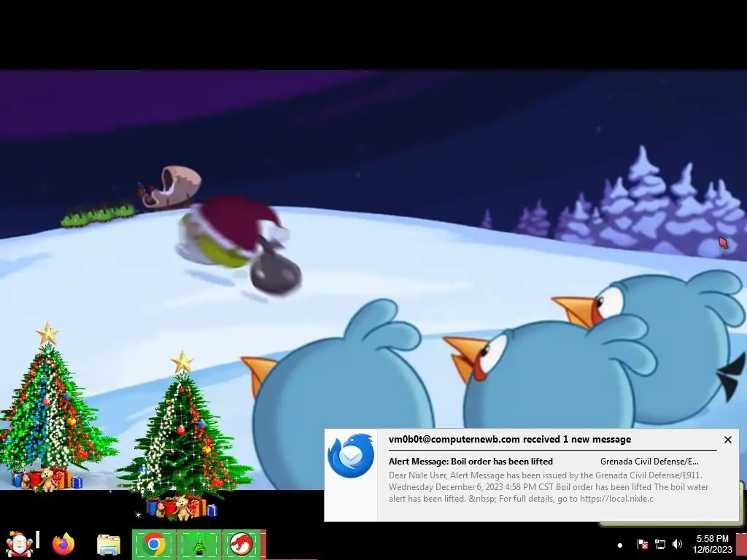Click the sender 'Grenada Civil Defense/E...'

(649, 462)
